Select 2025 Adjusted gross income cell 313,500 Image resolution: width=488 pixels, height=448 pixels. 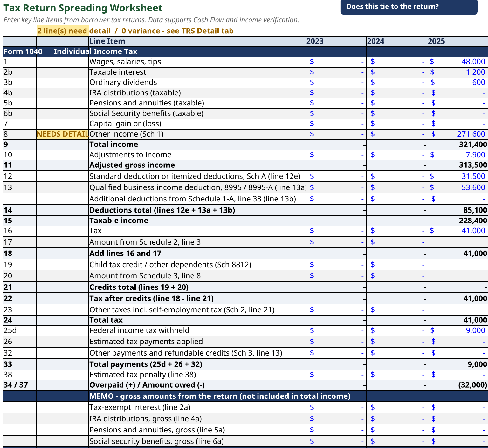click(457, 165)
